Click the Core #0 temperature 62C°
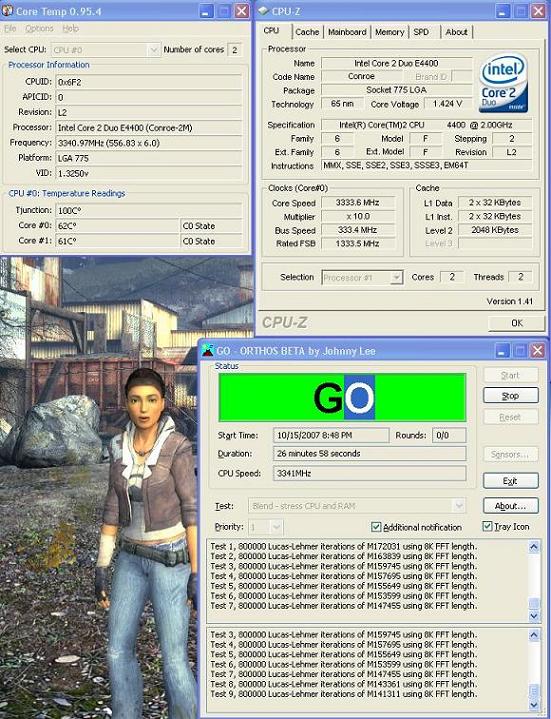This screenshot has width=551, height=719. (x=117, y=226)
